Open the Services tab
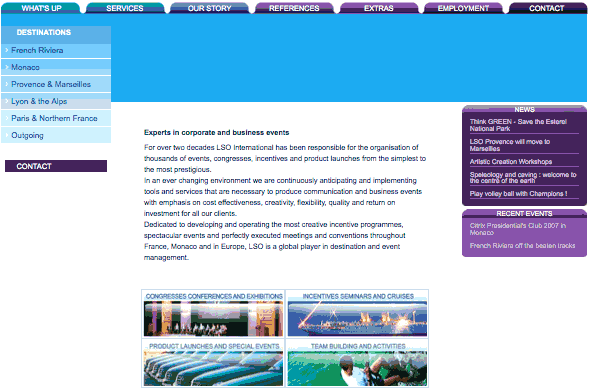Screen dimensions: 590x388 pos(125,8)
